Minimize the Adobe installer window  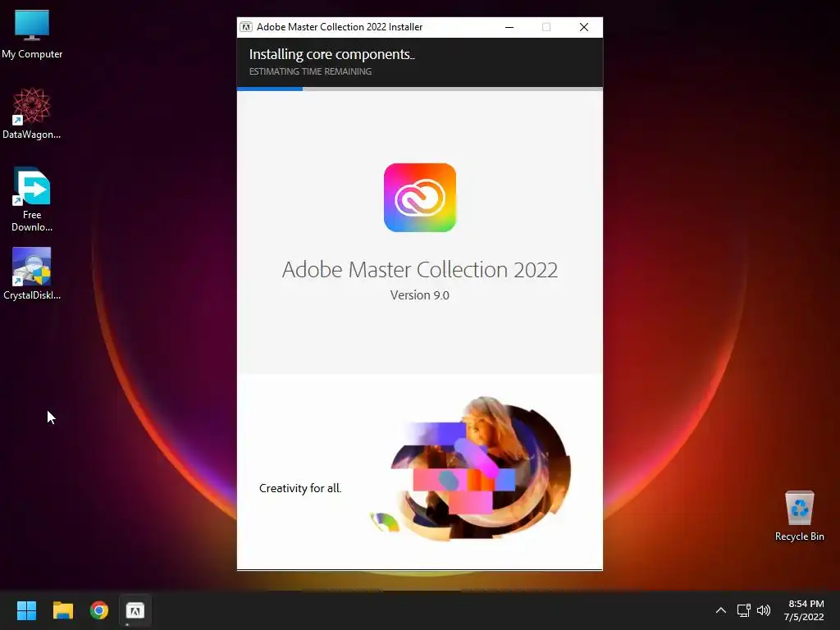tap(509, 27)
